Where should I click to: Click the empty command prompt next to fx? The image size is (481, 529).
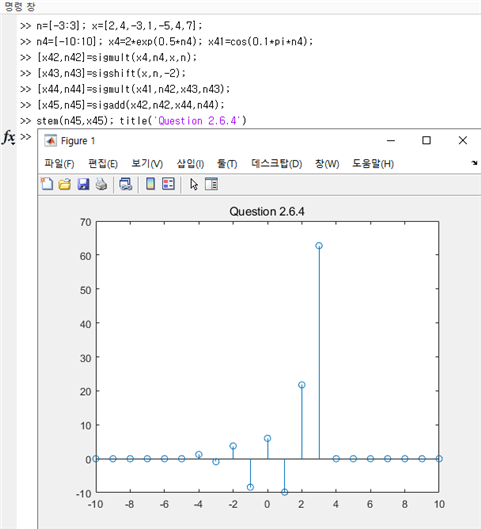coord(26,137)
